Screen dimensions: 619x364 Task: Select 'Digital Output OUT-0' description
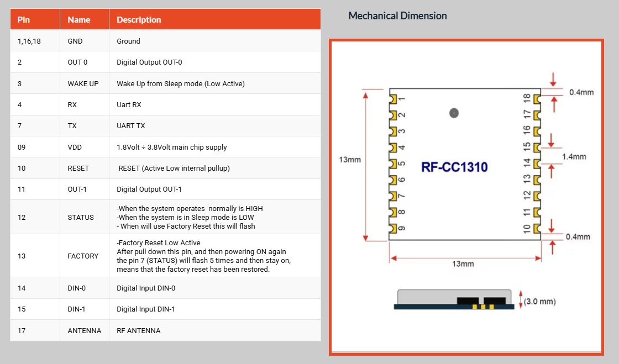pos(149,62)
